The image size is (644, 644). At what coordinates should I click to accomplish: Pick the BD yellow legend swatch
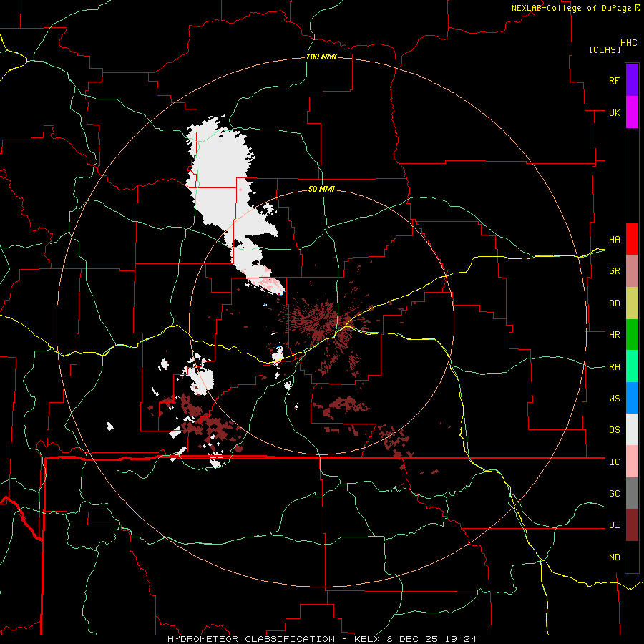pos(632,303)
